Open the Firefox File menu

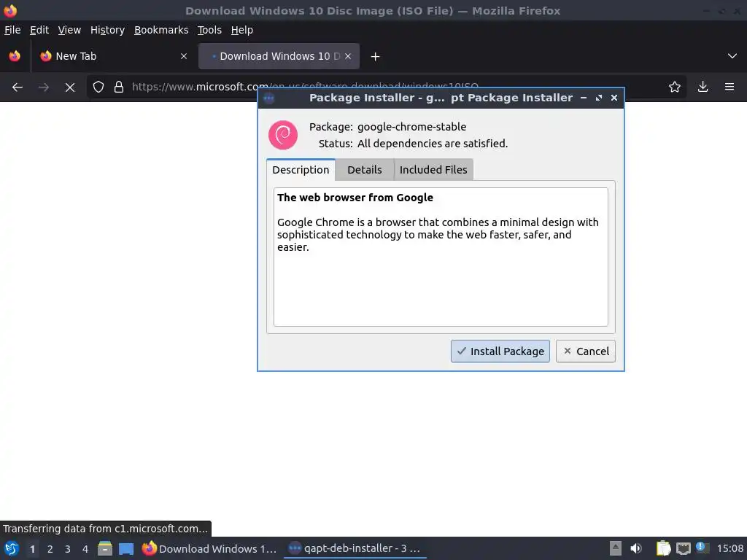[x=12, y=30]
